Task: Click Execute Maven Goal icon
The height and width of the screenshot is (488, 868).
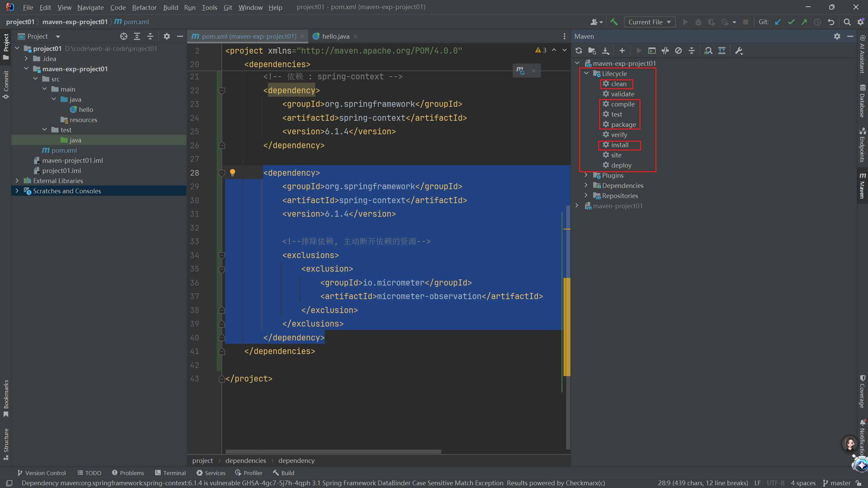Action: (652, 51)
